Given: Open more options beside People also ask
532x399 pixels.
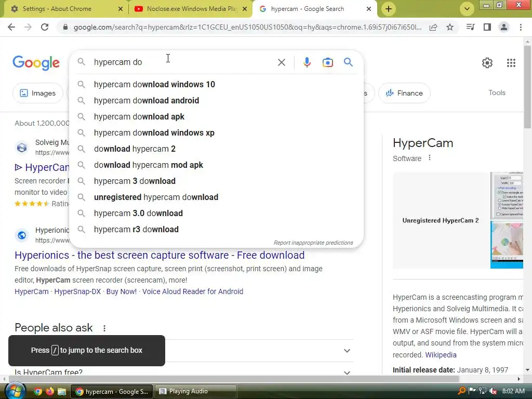Looking at the screenshot, I should tap(104, 328).
